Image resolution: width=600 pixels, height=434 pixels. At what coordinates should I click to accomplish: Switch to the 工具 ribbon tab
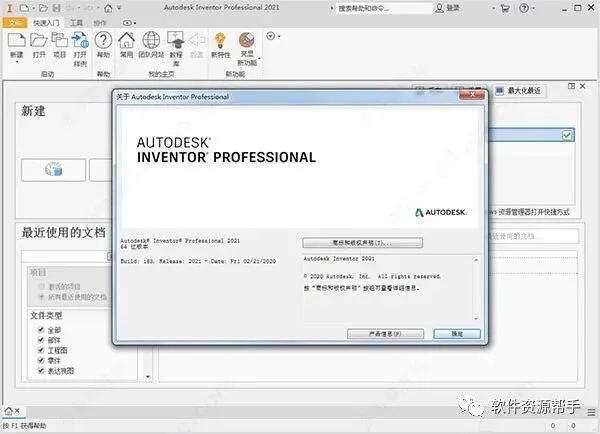(x=77, y=23)
